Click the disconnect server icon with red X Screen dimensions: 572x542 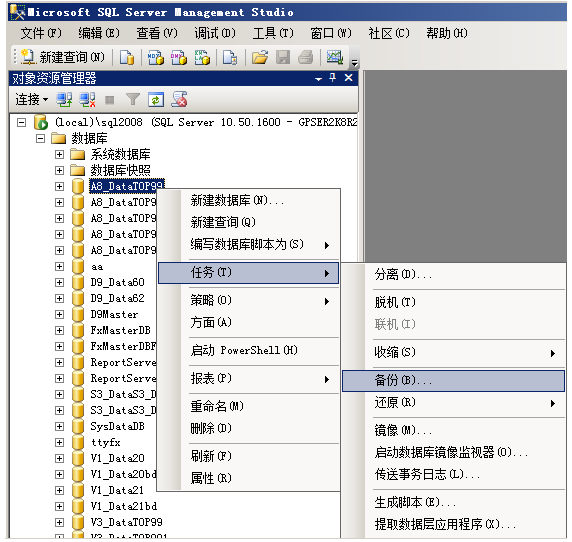(x=88, y=99)
